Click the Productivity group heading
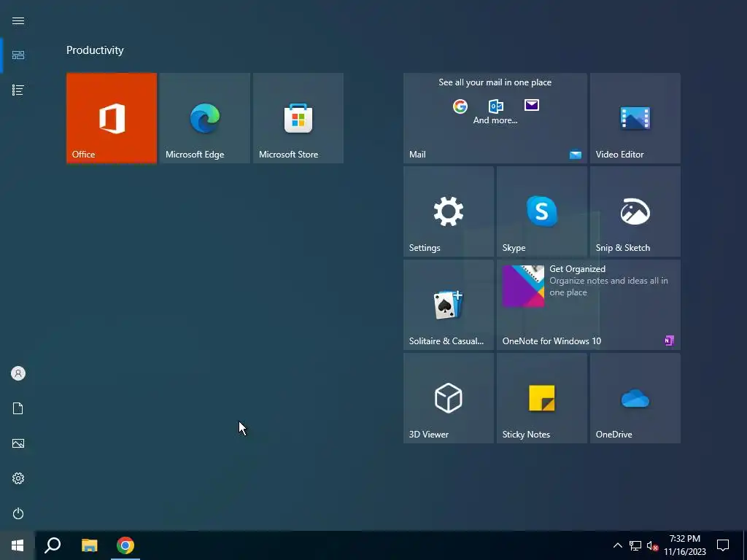The height and width of the screenshot is (560, 747). 95,50
